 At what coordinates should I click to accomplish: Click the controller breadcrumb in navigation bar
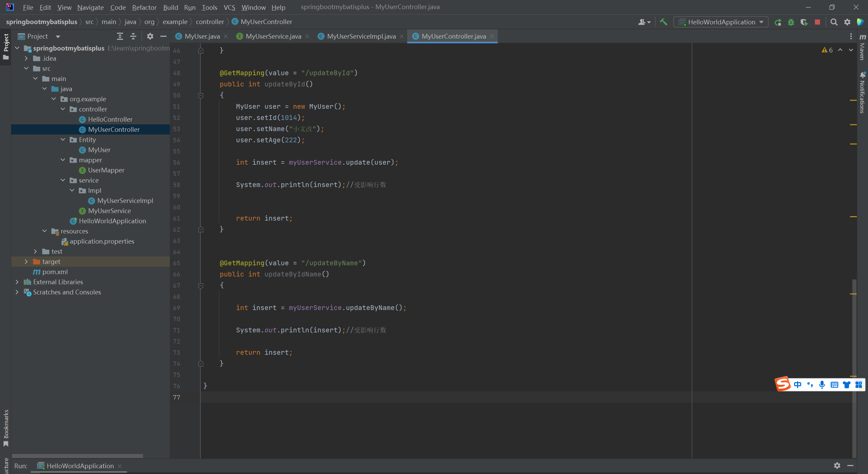210,22
